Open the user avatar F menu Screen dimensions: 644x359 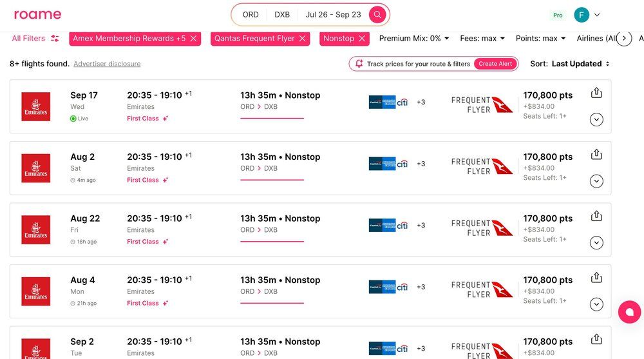click(x=582, y=15)
